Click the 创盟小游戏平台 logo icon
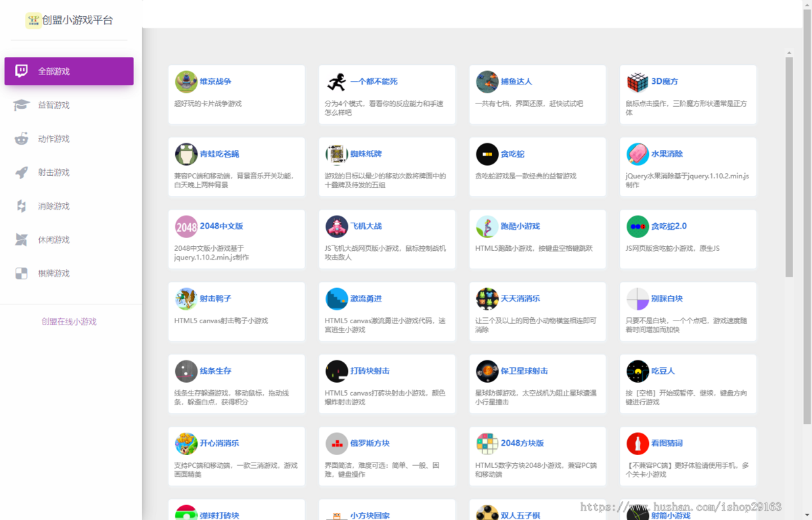 (x=33, y=20)
